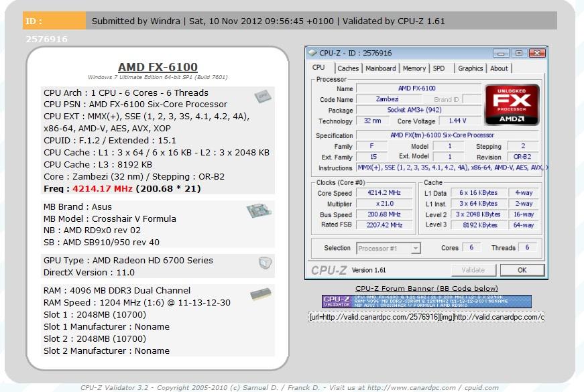
Task: Maximize the CPU-Z window
Action: tap(518, 53)
